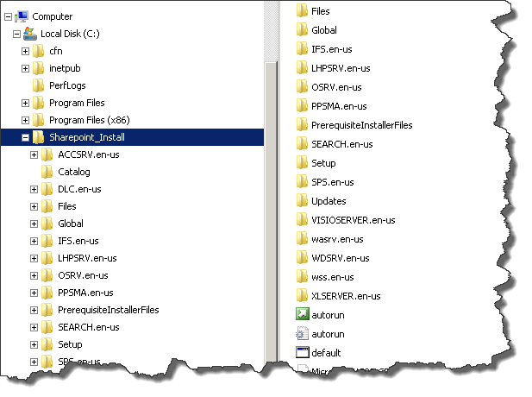Select Catalog label in the folder tree
532x397 pixels.
coord(74,172)
